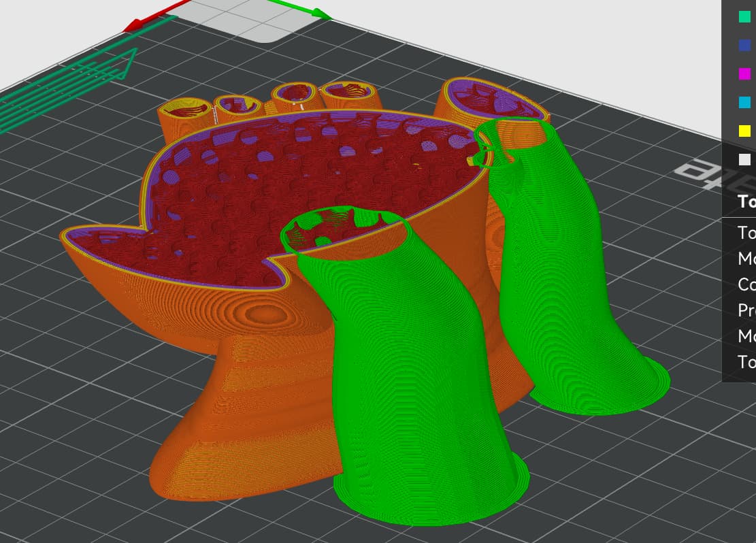
Task: Click the yellow legend color swatch
Action: (745, 131)
